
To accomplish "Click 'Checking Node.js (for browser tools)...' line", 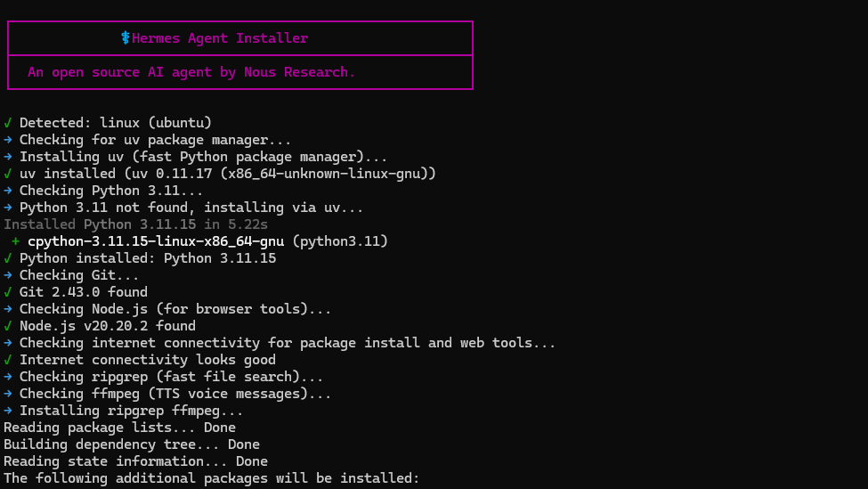I will point(174,309).
